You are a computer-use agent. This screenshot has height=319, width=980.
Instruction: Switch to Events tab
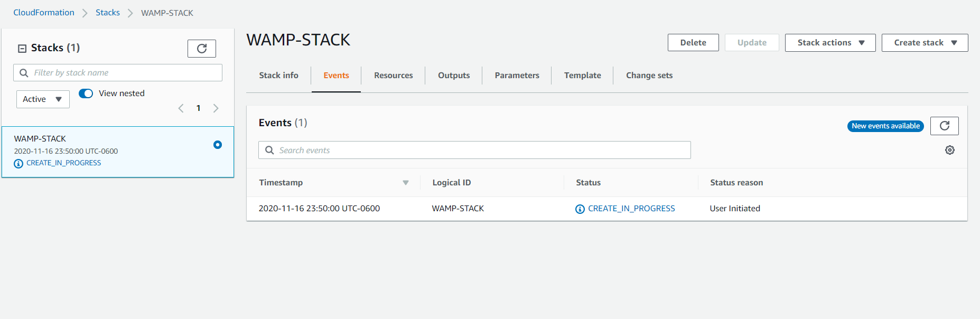(x=336, y=76)
